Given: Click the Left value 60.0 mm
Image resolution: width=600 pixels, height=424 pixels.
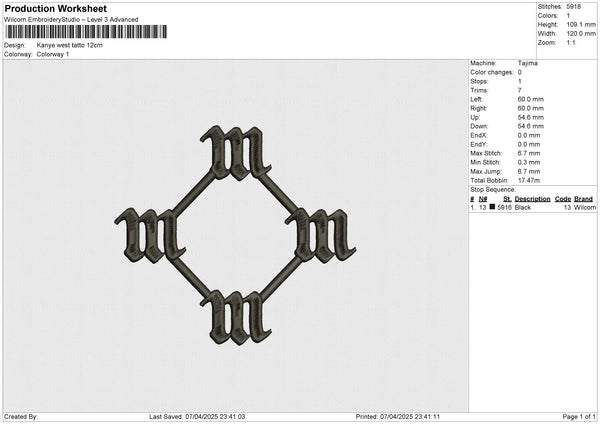Looking at the screenshot, I should pos(530,99).
